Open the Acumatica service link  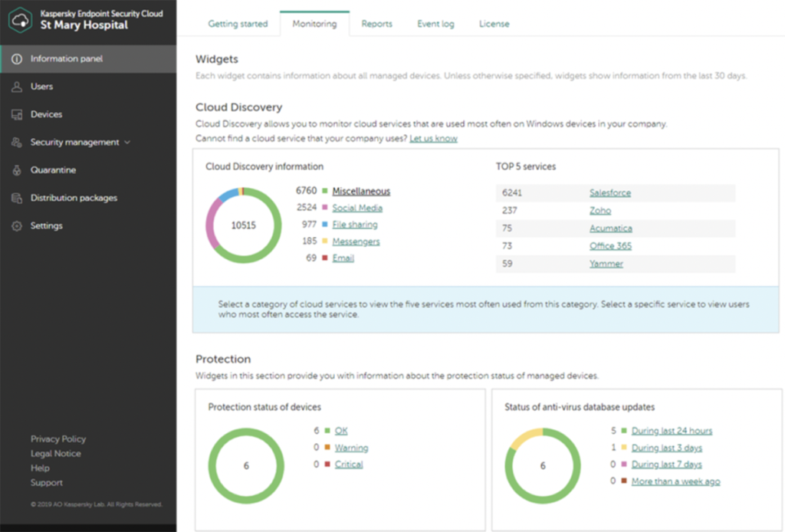point(610,228)
